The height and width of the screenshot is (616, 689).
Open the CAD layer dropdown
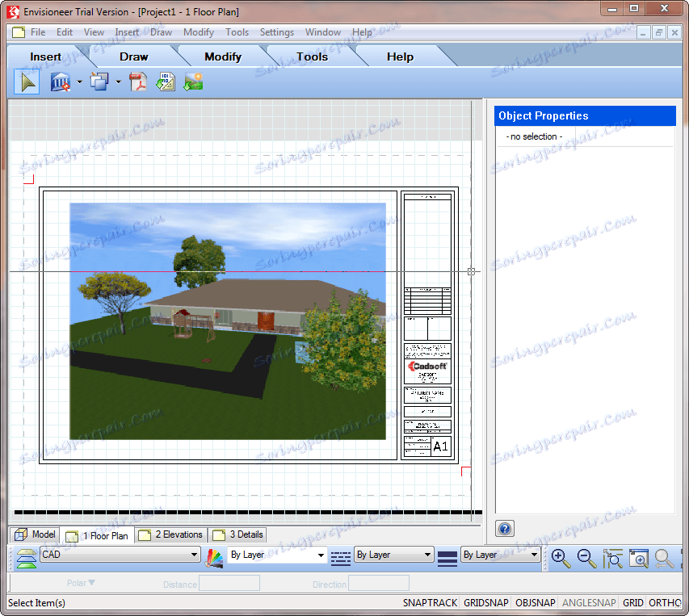(120, 555)
